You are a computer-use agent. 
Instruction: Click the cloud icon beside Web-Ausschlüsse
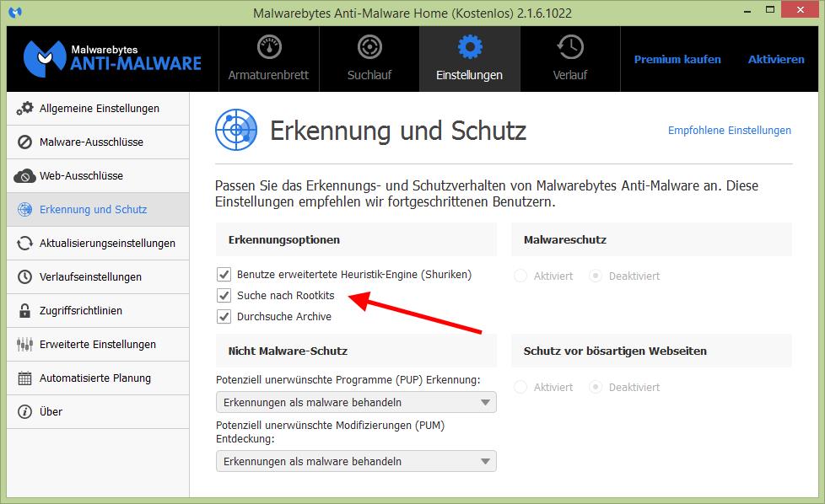tap(24, 175)
